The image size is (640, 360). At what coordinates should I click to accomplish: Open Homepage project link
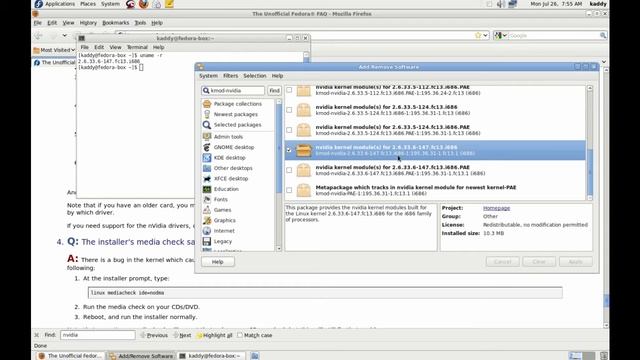coord(496,208)
